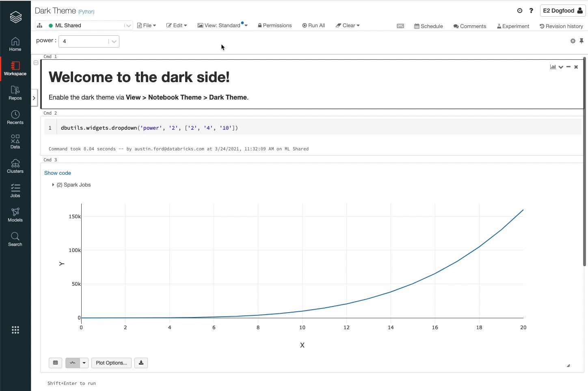Click the Show code link

pyautogui.click(x=58, y=173)
